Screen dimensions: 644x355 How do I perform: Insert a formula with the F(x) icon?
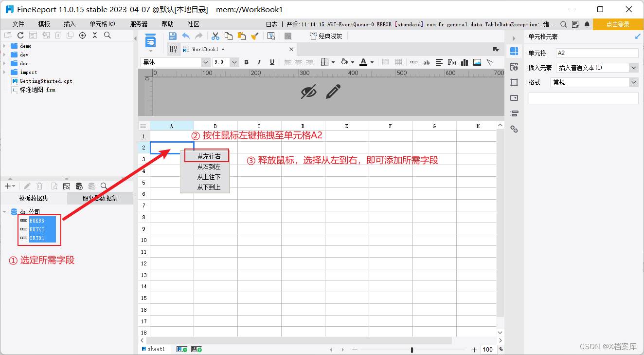452,62
